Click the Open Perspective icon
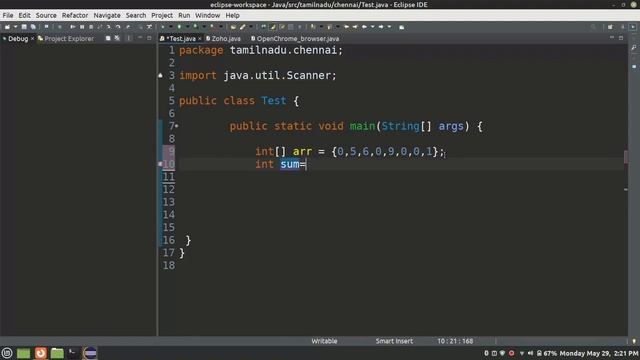The height and width of the screenshot is (360, 640). click(610, 27)
